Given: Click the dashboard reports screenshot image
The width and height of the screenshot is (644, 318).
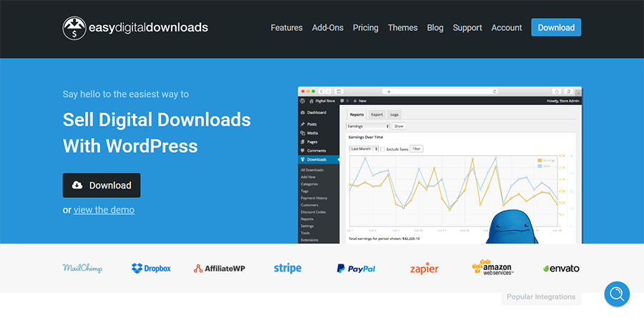Looking at the screenshot, I should 440,165.
